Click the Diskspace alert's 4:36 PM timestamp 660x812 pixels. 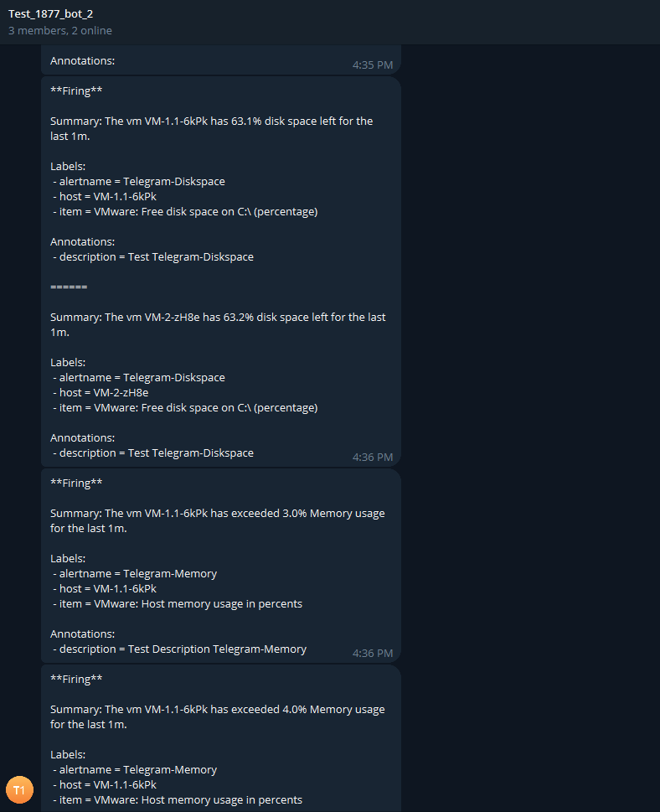pyautogui.click(x=373, y=457)
